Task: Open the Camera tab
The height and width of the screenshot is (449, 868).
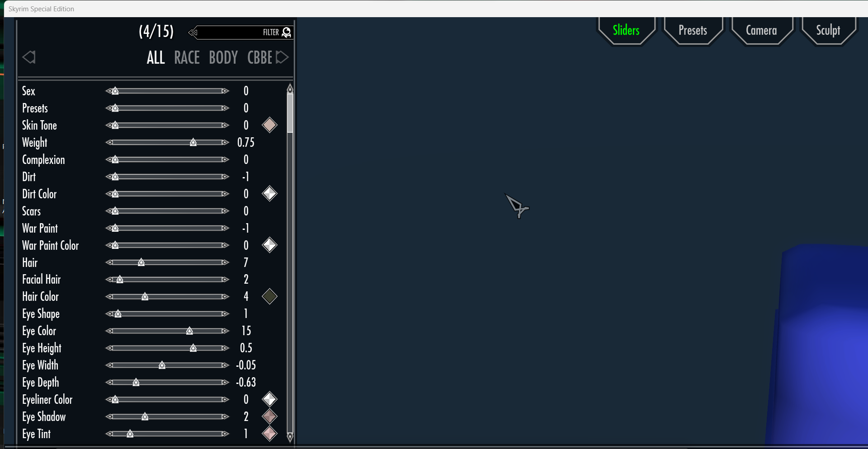Action: (x=761, y=30)
